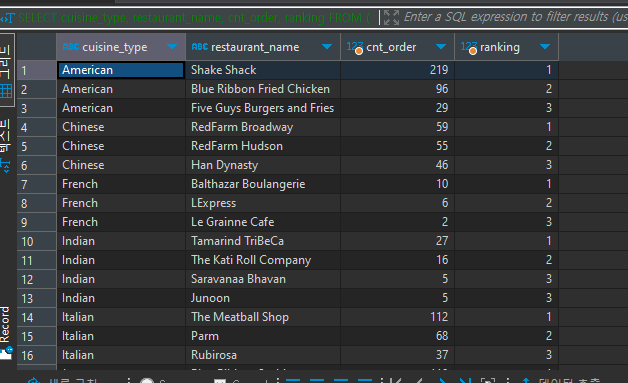Image resolution: width=628 pixels, height=383 pixels.
Task: Click the SQL filter expression field
Action: tap(515, 18)
